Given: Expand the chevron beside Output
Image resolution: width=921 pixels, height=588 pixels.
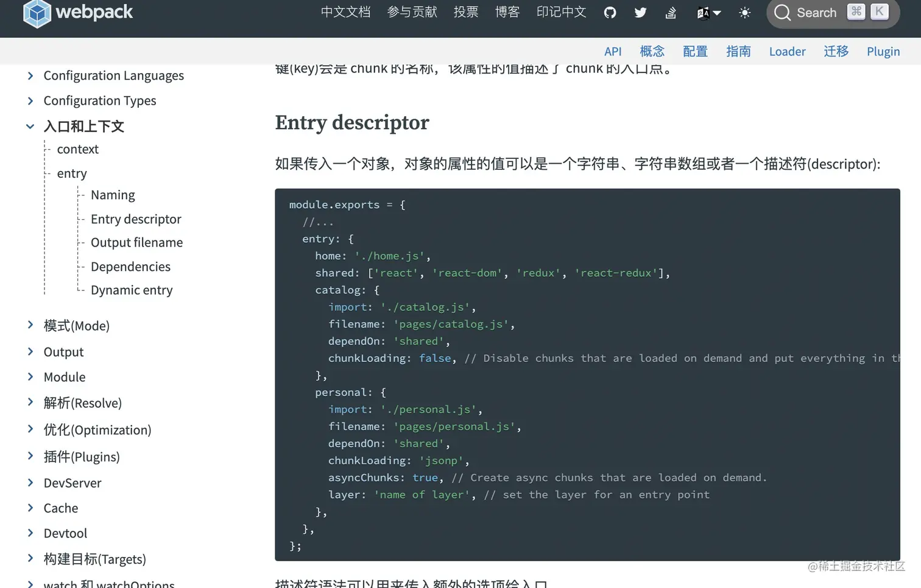Looking at the screenshot, I should [30, 351].
